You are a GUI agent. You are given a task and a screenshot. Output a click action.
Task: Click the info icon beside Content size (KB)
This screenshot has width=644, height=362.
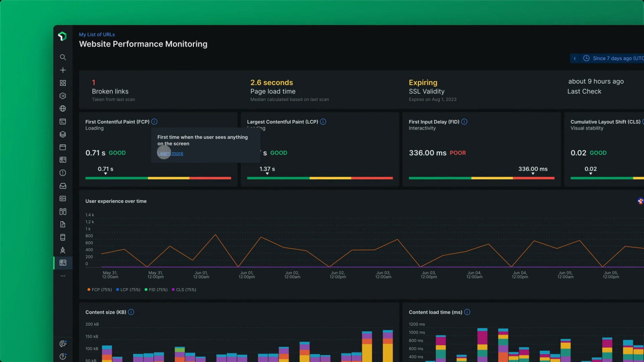(x=131, y=312)
